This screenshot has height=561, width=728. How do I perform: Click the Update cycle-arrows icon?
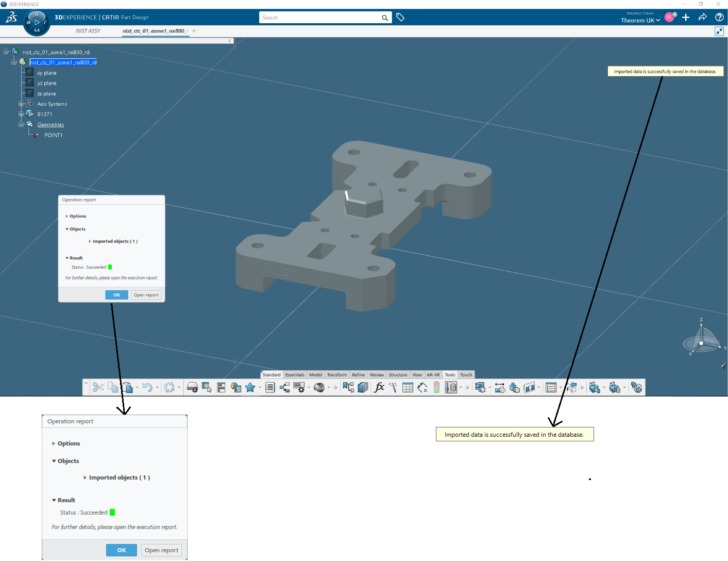coord(170,388)
